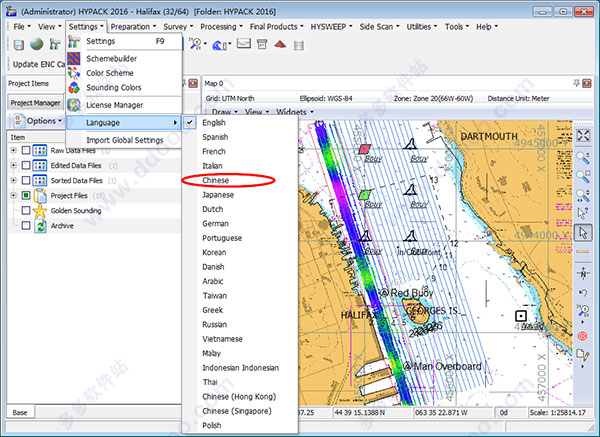This screenshot has height=437, width=600.
Task: Toggle the Sorted Data Files checkbox
Action: click(26, 180)
